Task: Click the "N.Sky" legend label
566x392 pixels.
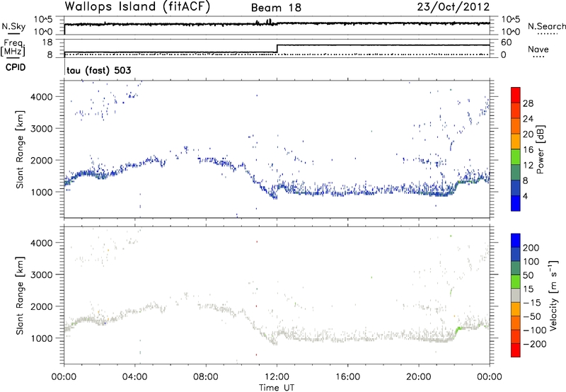Action: 13,26
